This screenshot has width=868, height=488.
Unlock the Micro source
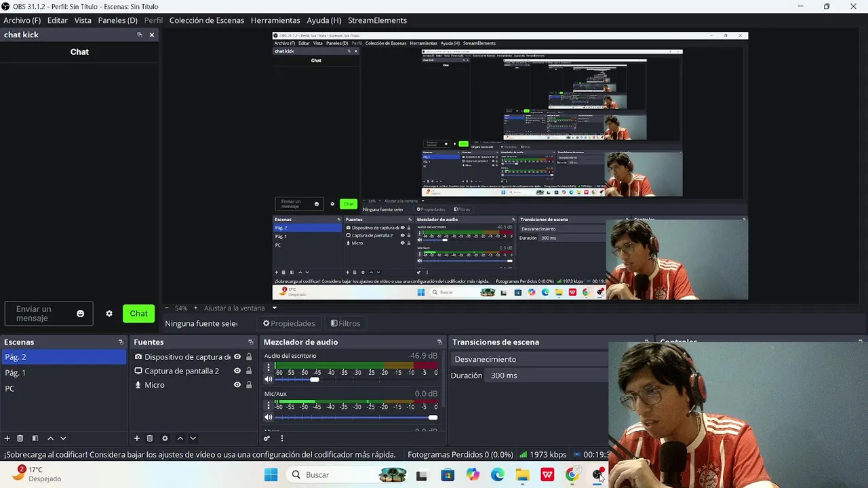249,385
